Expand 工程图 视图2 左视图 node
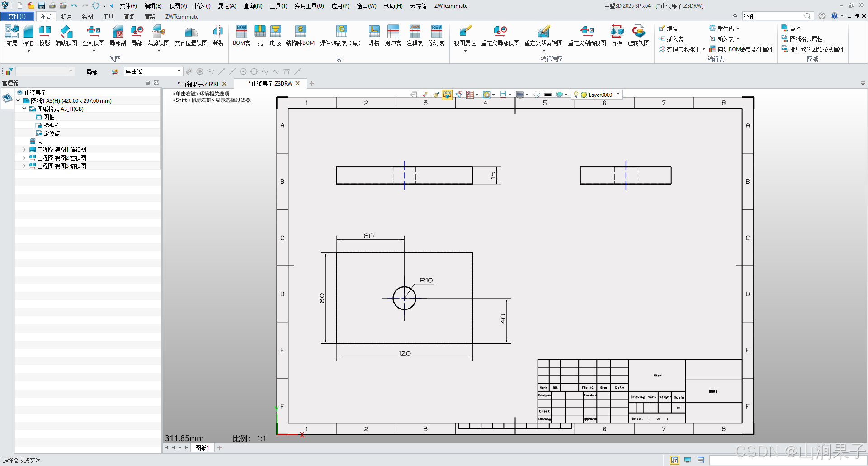 (x=24, y=158)
